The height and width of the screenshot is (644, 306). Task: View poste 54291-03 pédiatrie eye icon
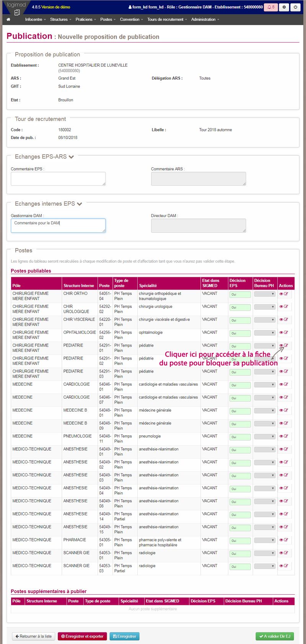(281, 371)
